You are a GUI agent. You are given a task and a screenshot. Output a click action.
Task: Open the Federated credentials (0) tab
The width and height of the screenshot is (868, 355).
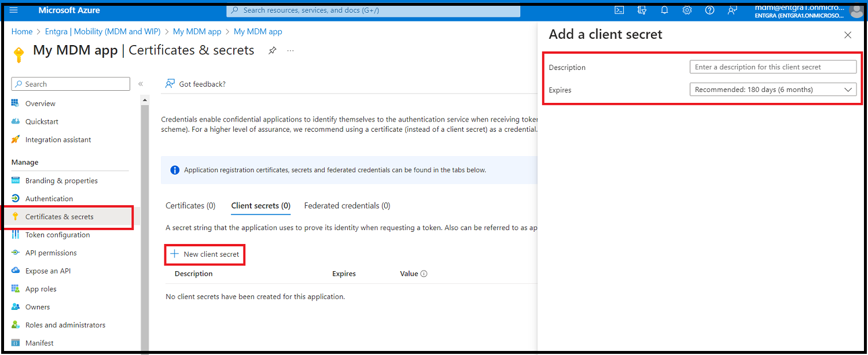[x=347, y=206]
